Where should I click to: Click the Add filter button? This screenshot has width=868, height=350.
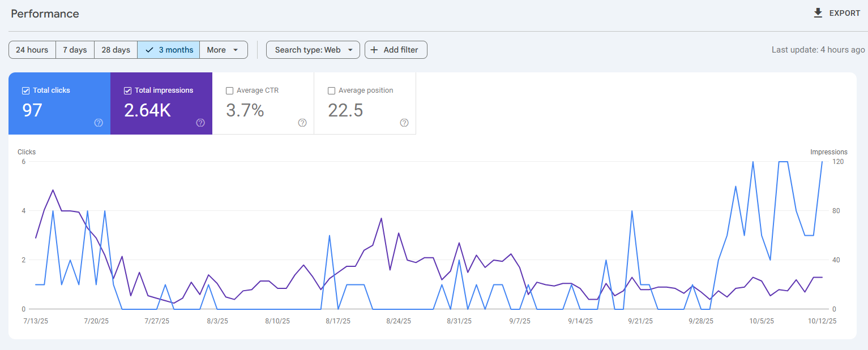[396, 50]
